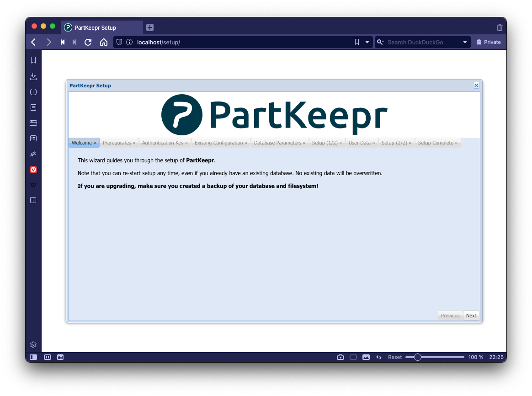This screenshot has height=396, width=532.
Task: Open the Window panel icon
Action: point(33,123)
